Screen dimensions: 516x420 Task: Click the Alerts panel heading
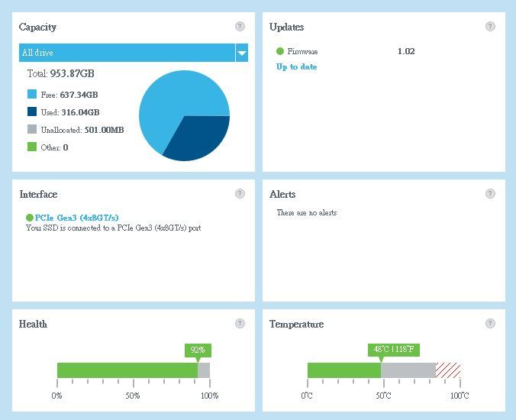tap(282, 194)
